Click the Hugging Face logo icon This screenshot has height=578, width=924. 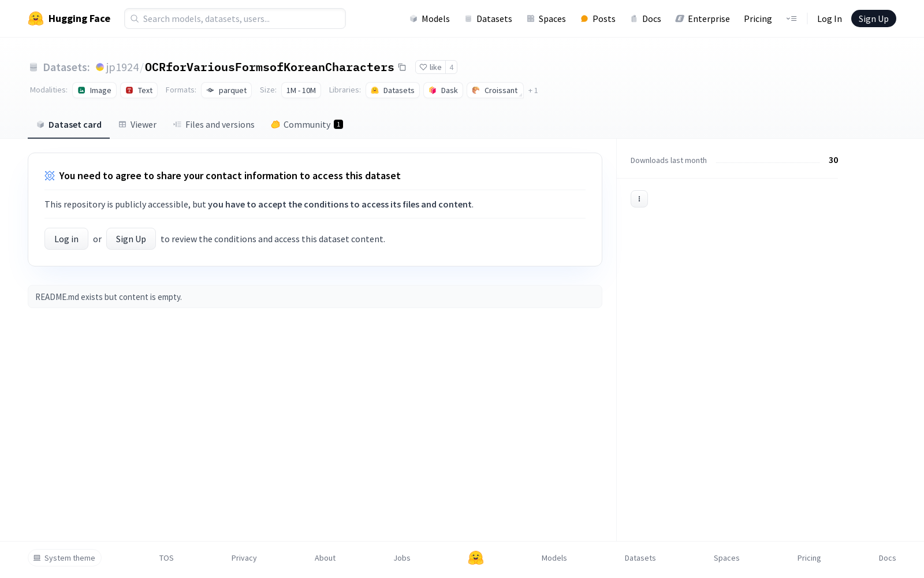coord(36,18)
